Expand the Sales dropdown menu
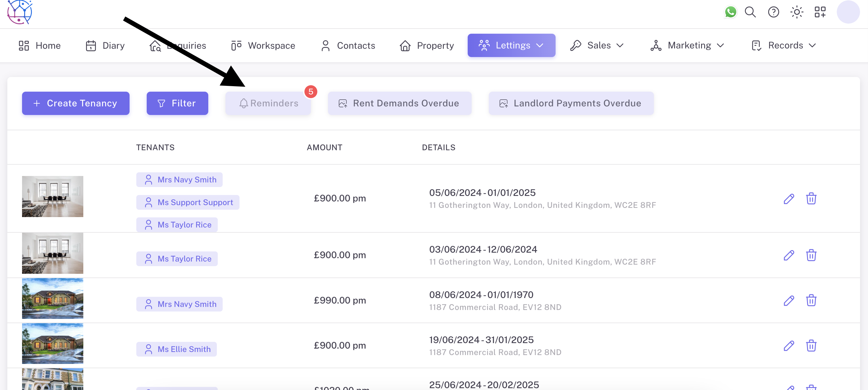Screen dimensions: 868x390 pos(597,45)
